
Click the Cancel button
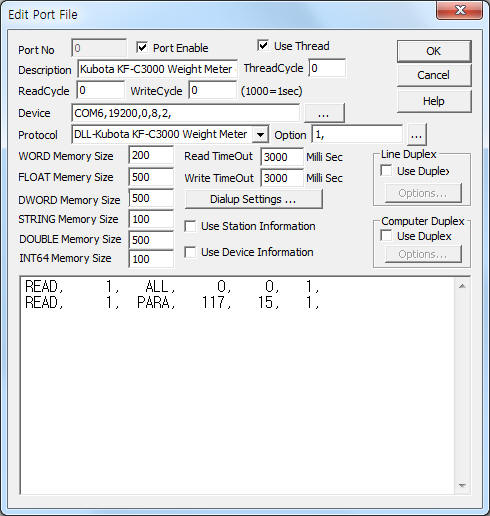434,75
